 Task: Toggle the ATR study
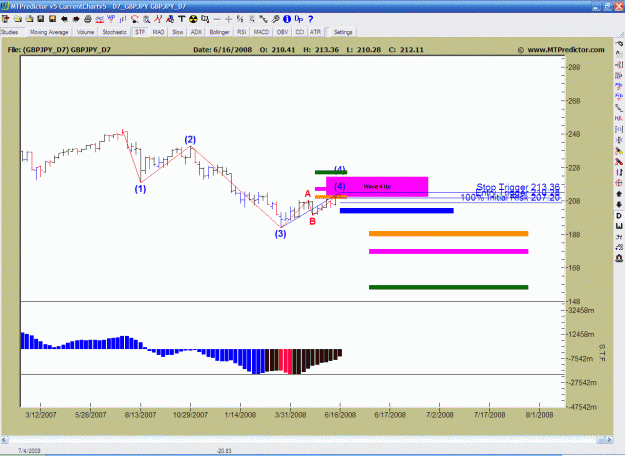pos(315,32)
